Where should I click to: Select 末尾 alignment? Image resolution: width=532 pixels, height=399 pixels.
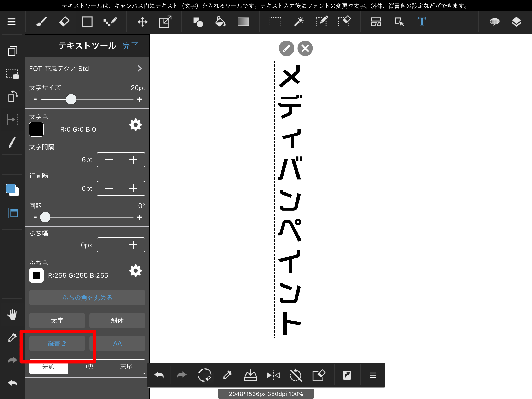pos(126,367)
